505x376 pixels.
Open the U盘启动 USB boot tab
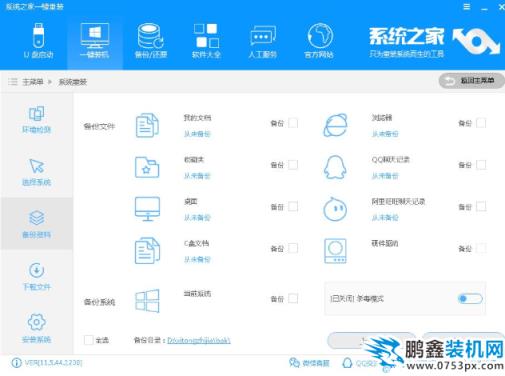38,41
